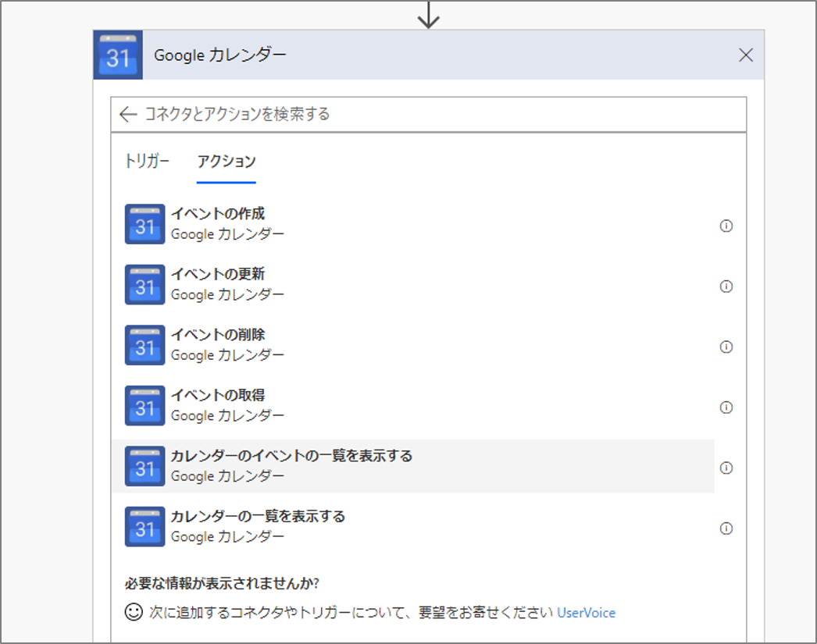Show info for イベントの更新 action
The width and height of the screenshot is (817, 644).
(726, 286)
